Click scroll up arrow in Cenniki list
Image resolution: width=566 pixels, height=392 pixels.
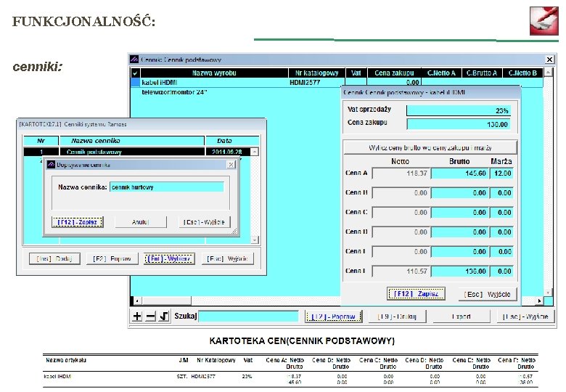[x=255, y=152]
